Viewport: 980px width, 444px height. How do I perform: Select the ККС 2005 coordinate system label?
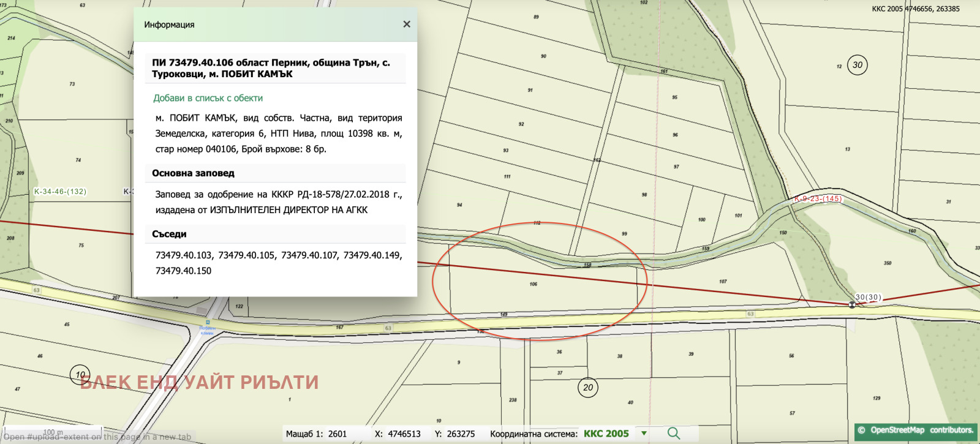[606, 434]
